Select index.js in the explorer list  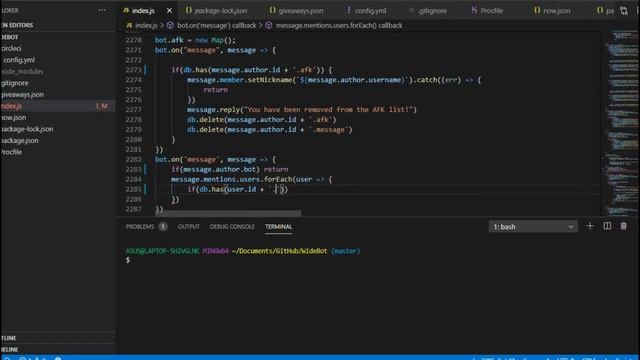(x=58, y=106)
